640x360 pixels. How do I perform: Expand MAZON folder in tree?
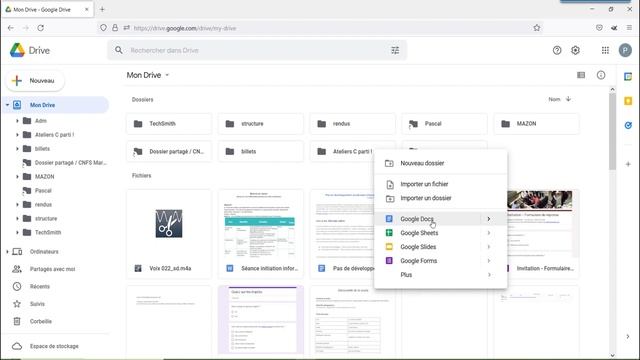(17, 176)
